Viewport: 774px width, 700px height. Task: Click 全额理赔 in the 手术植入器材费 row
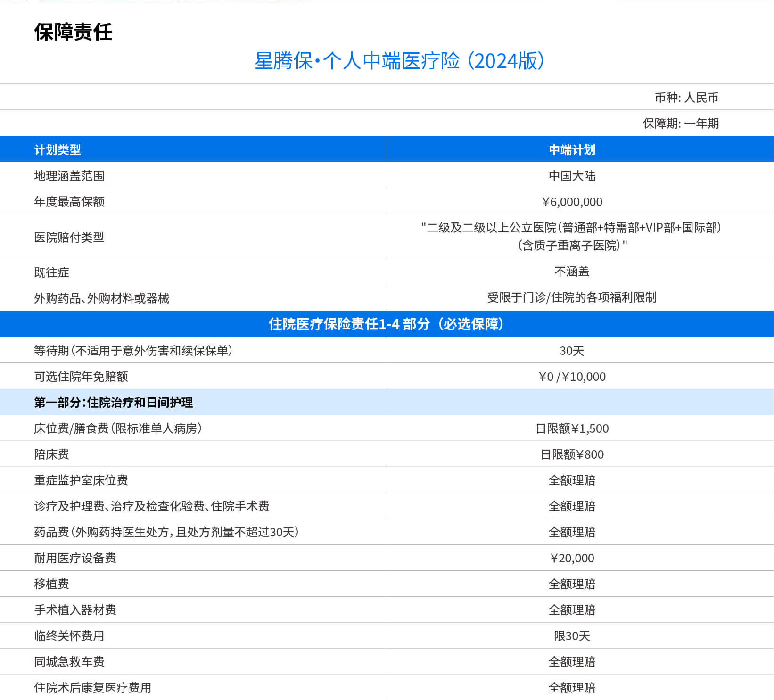point(572,609)
